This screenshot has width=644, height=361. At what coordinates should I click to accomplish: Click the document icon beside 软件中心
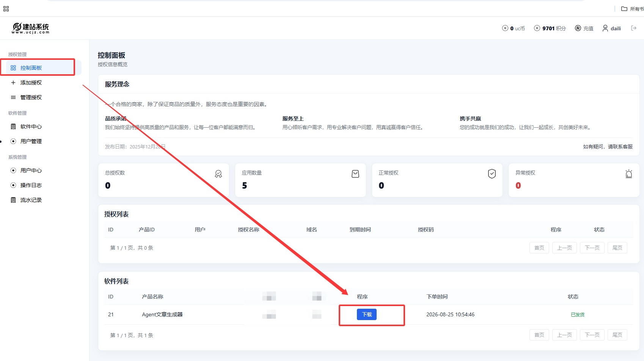(13, 127)
